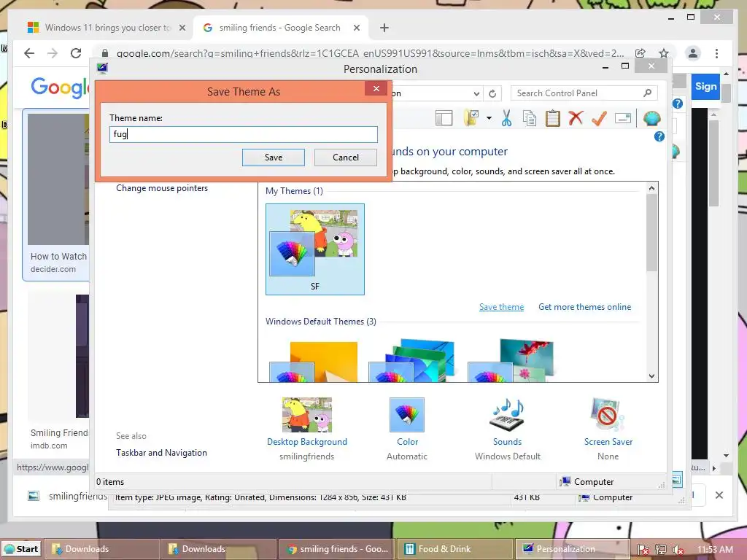Click the Change mouse pointers link

tap(162, 188)
